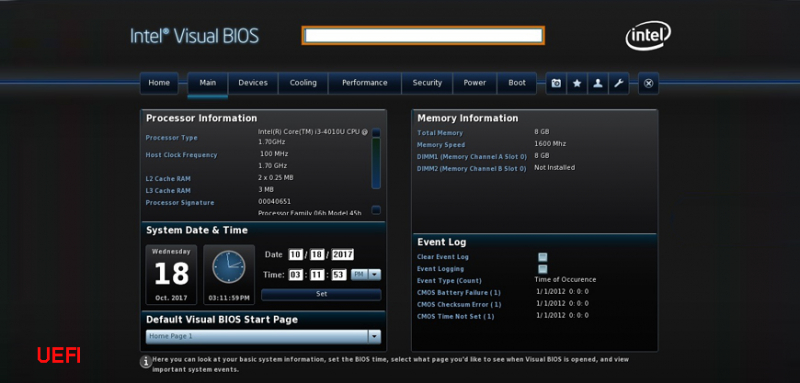Viewport: 800px width, 383px height.
Task: Open the wrench settings icon
Action: (x=618, y=83)
